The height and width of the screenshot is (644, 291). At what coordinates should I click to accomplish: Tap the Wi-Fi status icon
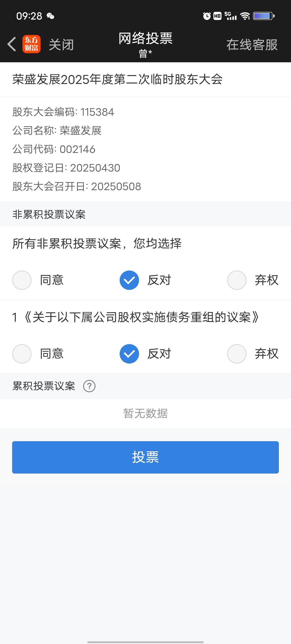(x=245, y=16)
